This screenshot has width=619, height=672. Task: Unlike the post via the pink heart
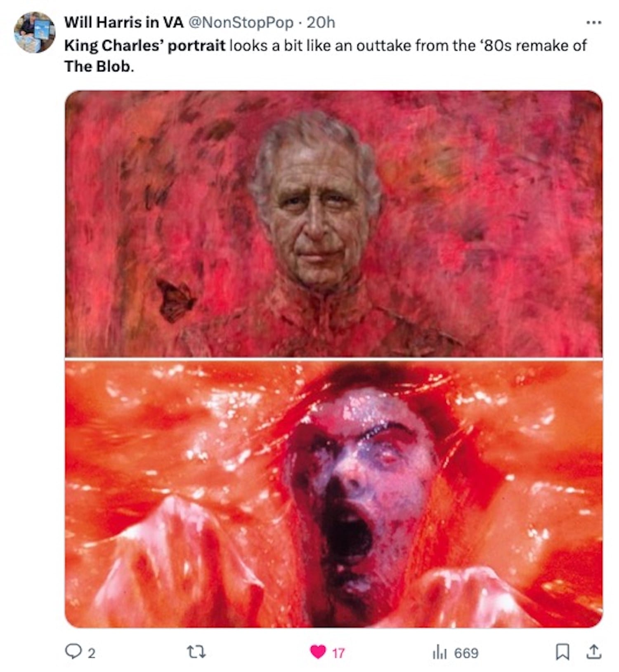tap(318, 652)
